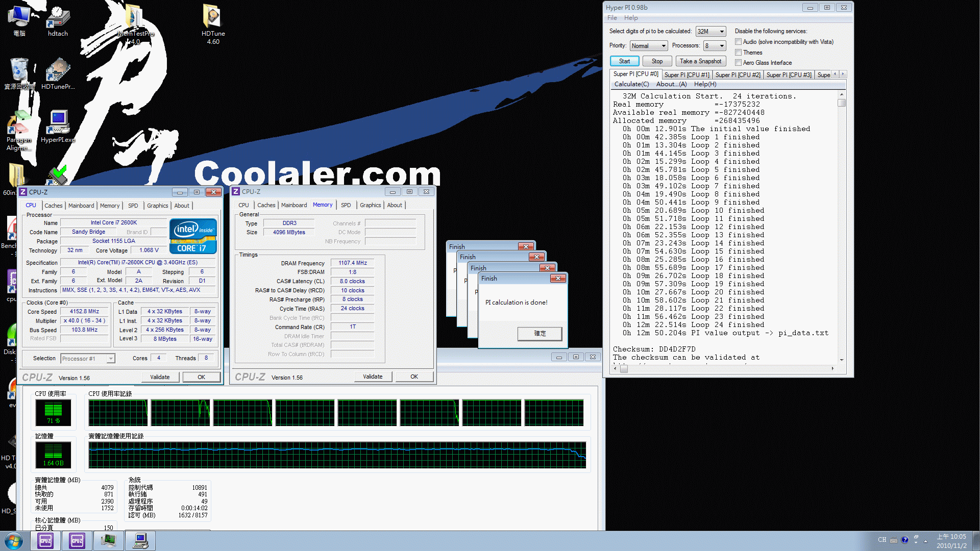Toggle Audio checkbox in Hyper PI
Screen dimensions: 980x551
[x=739, y=42]
